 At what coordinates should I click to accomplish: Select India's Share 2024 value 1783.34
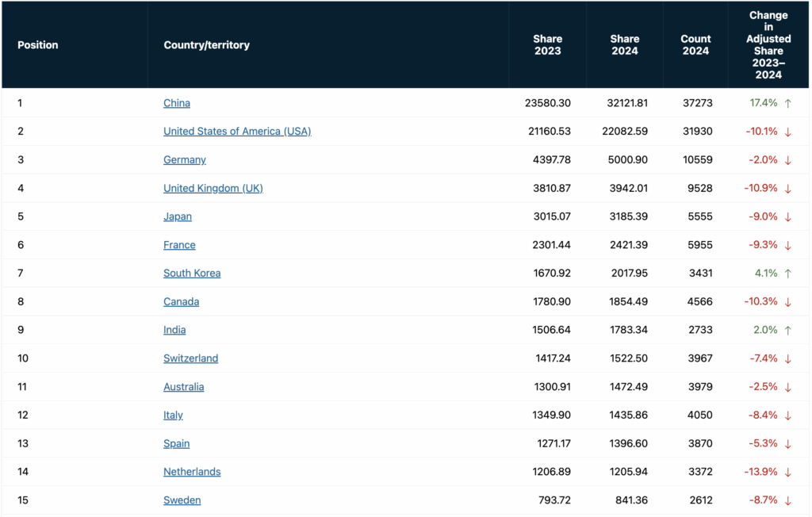[x=629, y=330]
